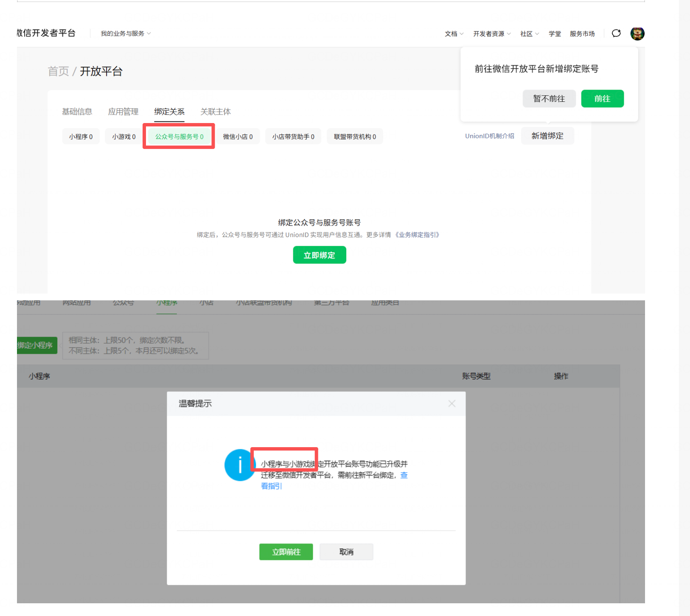The image size is (690, 616).
Task: Choose the 小店带货助手 0 filter tab
Action: [293, 137]
